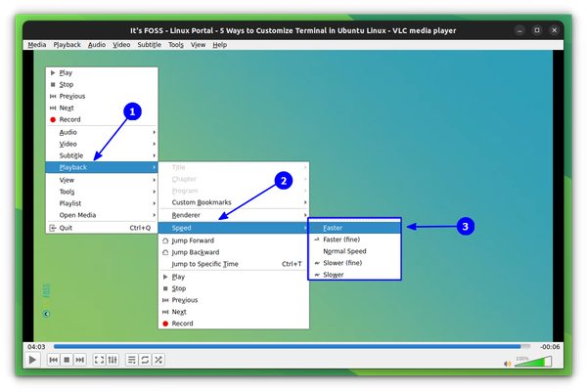587x392 pixels.
Task: Open the Tools menu in menu bar
Action: tap(175, 45)
